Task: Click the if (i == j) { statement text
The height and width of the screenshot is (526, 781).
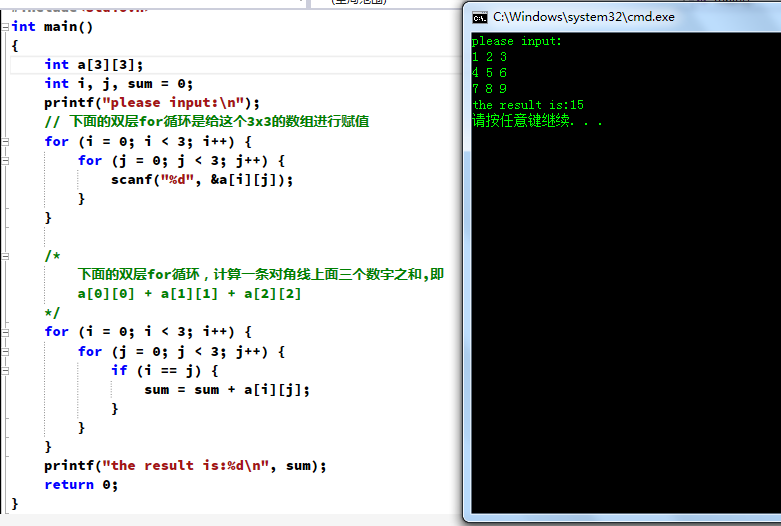Action: coord(164,371)
